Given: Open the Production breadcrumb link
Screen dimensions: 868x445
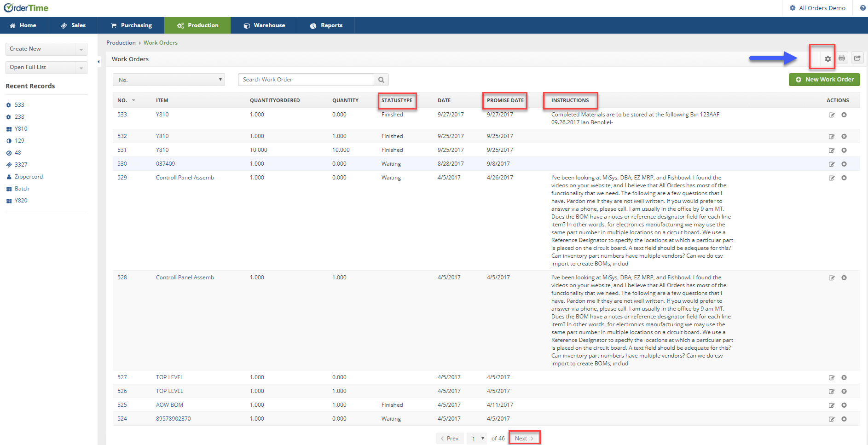Looking at the screenshot, I should 121,43.
